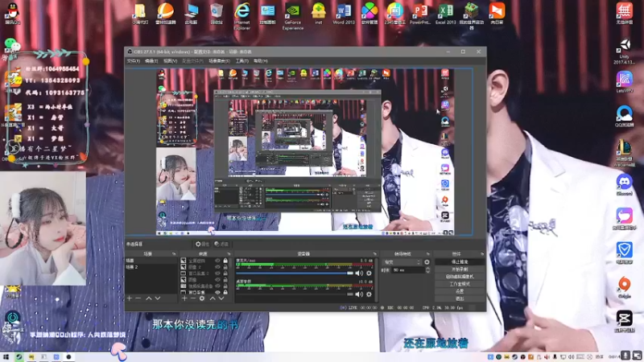Toggle visibility of 窗口采集 2 source
The width and height of the screenshot is (644, 362).
217,274
